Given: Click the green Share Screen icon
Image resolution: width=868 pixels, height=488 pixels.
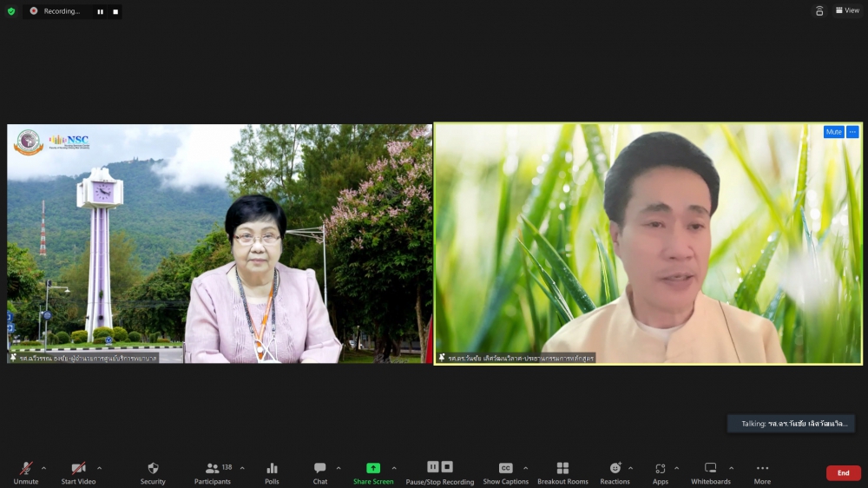Looking at the screenshot, I should [x=373, y=468].
